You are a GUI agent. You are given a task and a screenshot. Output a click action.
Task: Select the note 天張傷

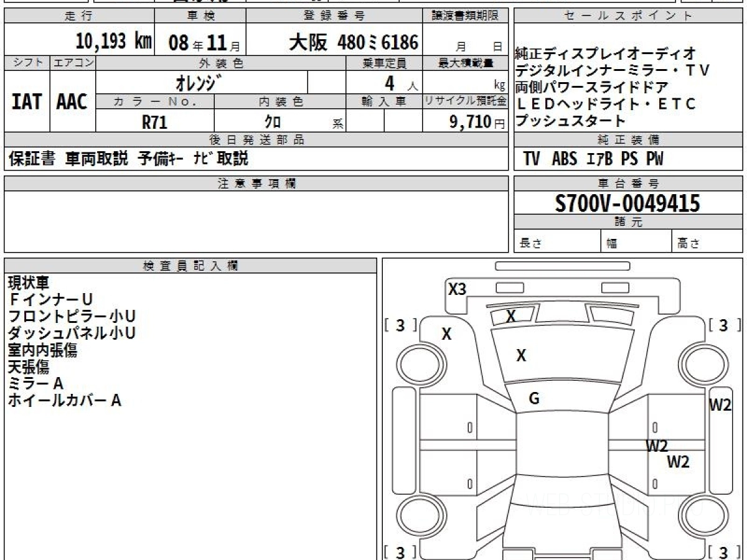click(x=28, y=366)
